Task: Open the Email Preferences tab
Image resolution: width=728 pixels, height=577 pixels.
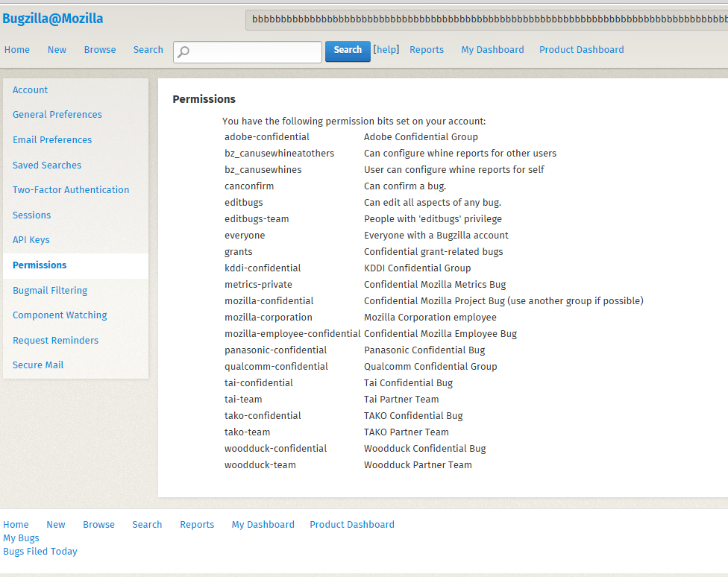Action: (x=52, y=140)
